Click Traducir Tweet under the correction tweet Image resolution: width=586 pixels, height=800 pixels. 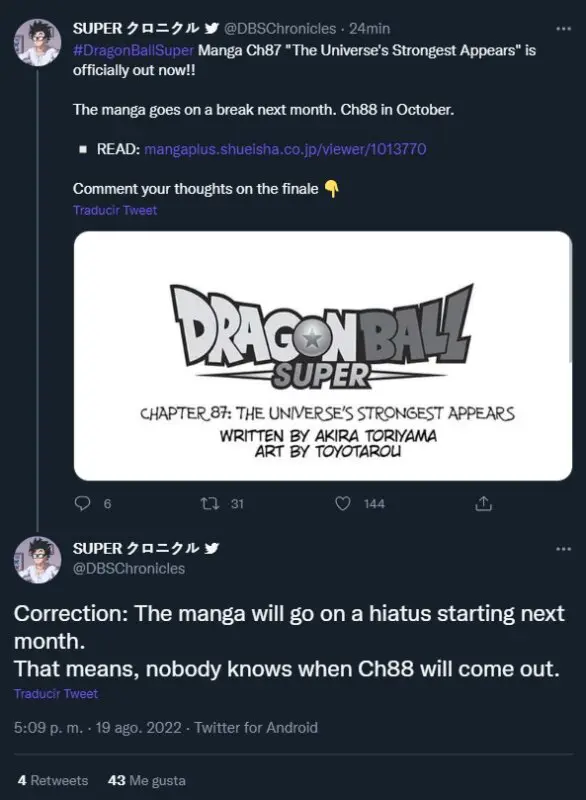tap(56, 694)
